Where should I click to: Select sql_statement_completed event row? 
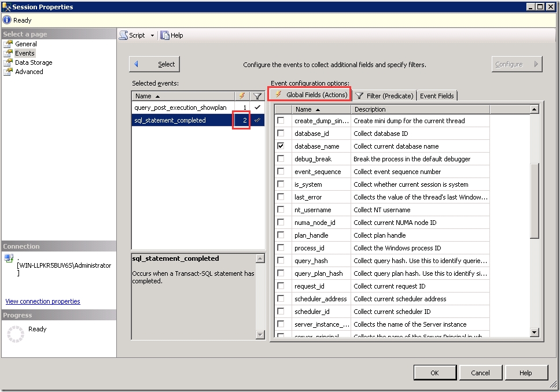pos(198,120)
